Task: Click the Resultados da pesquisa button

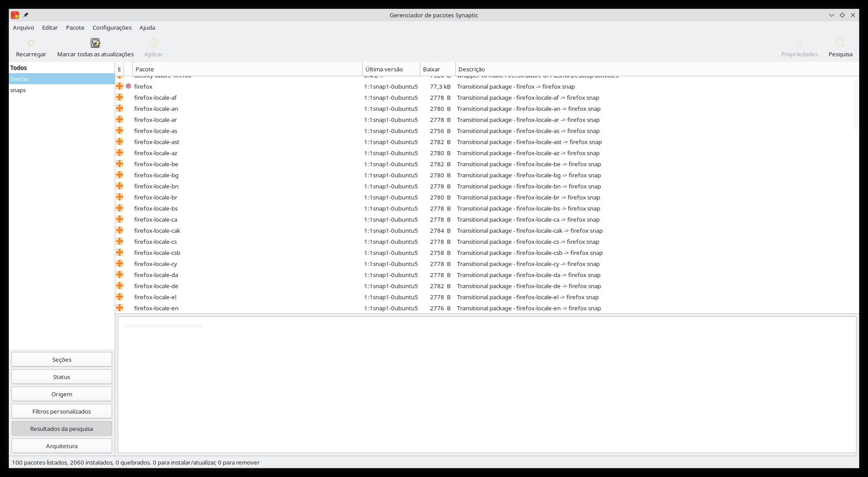Action: (62, 429)
